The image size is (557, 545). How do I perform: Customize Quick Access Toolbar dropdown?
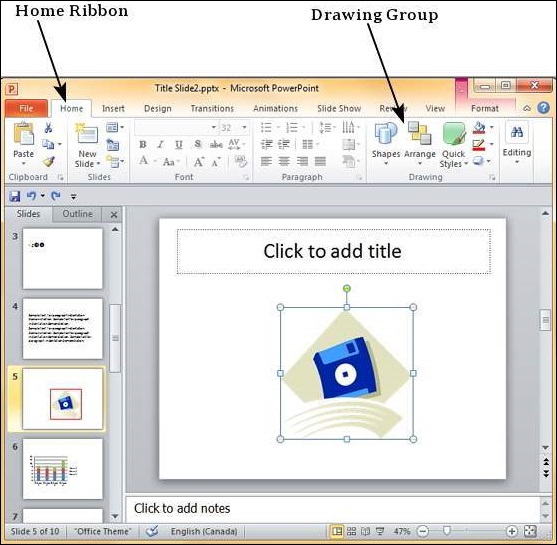click(x=74, y=196)
